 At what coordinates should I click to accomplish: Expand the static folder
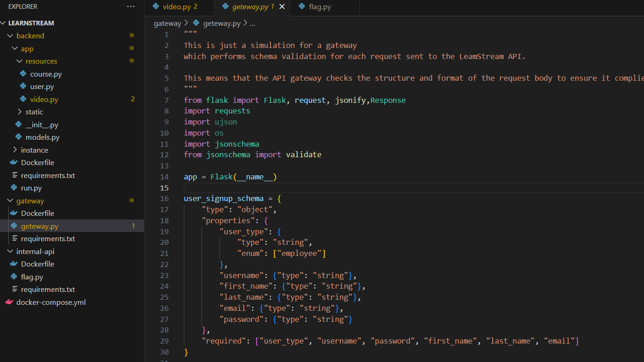pos(19,112)
